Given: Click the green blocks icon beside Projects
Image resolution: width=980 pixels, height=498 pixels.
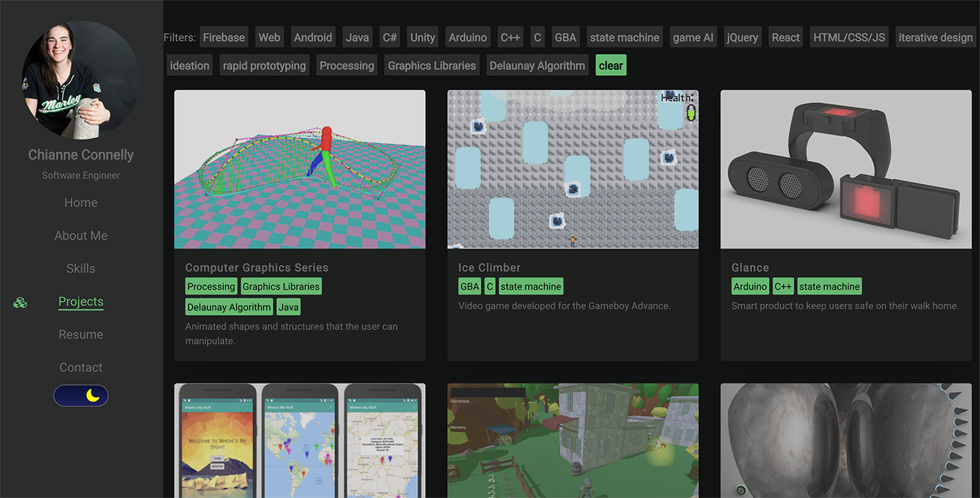Looking at the screenshot, I should tap(20, 302).
